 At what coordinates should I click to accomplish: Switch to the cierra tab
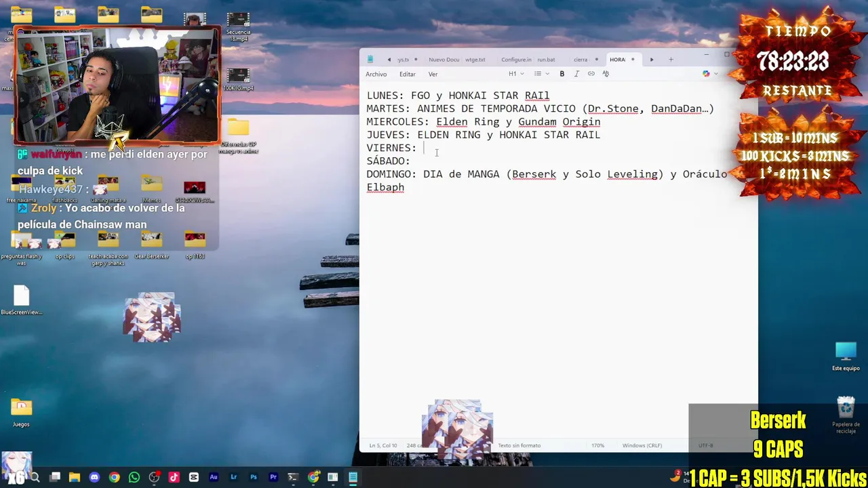[580, 60]
